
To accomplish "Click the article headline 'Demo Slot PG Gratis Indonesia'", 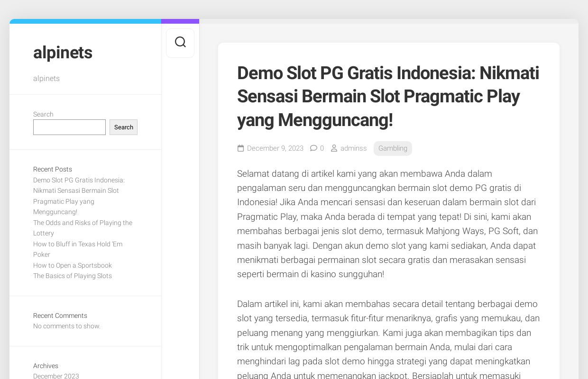I will (x=388, y=97).
